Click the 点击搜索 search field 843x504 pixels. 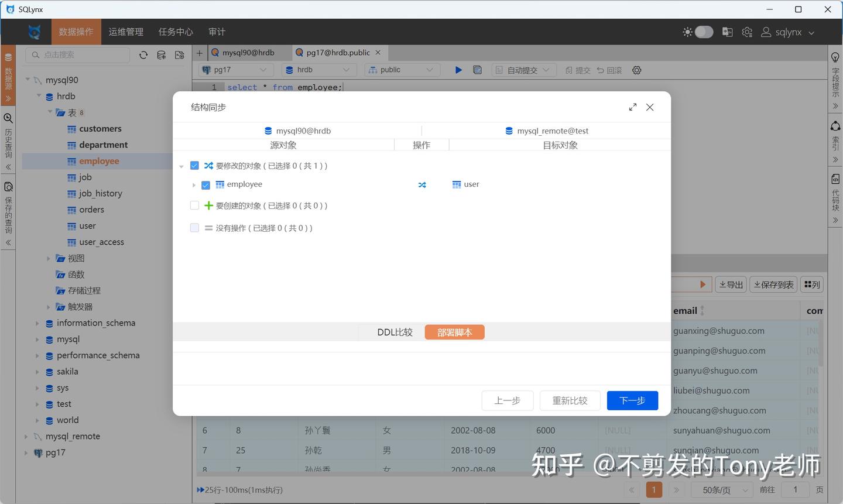coord(76,54)
